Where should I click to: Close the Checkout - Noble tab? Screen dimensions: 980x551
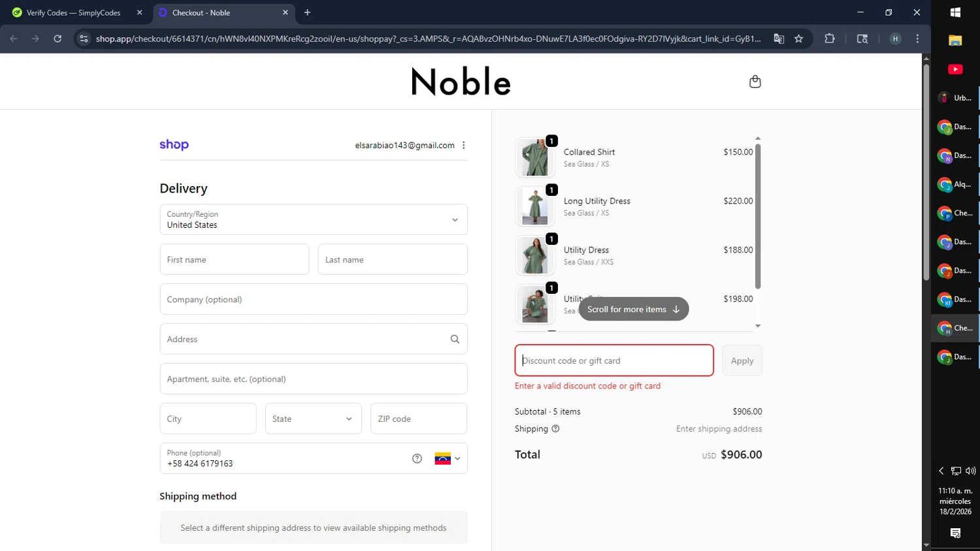click(285, 12)
